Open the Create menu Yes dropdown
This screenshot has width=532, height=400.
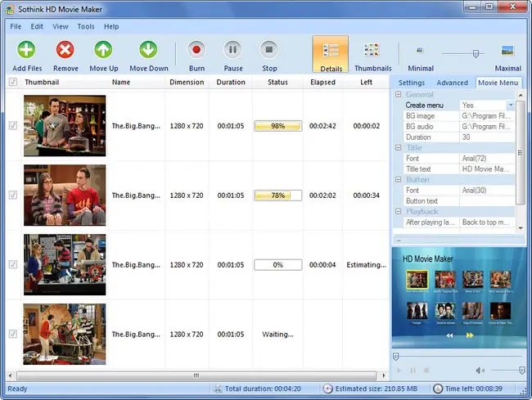[x=511, y=105]
